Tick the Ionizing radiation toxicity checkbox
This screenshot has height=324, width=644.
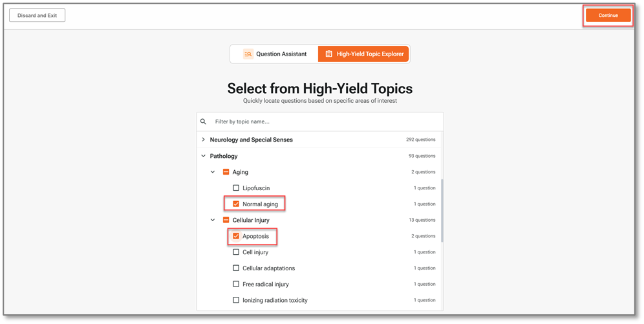tap(236, 300)
